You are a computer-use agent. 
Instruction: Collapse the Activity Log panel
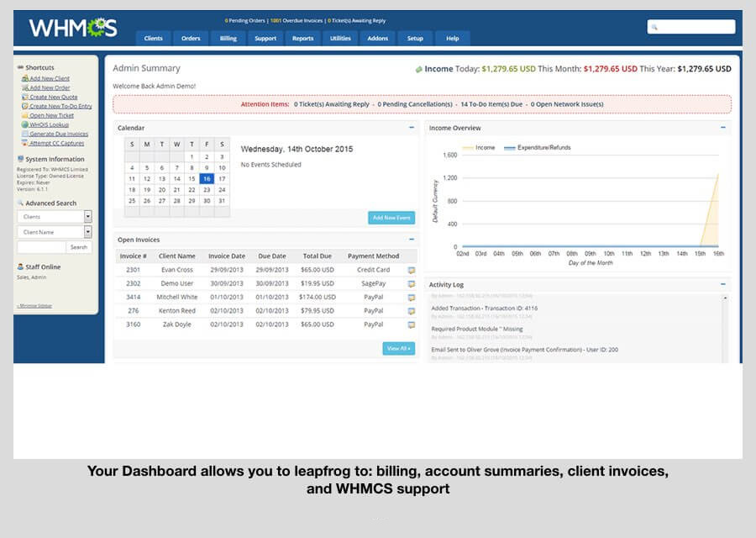click(723, 284)
